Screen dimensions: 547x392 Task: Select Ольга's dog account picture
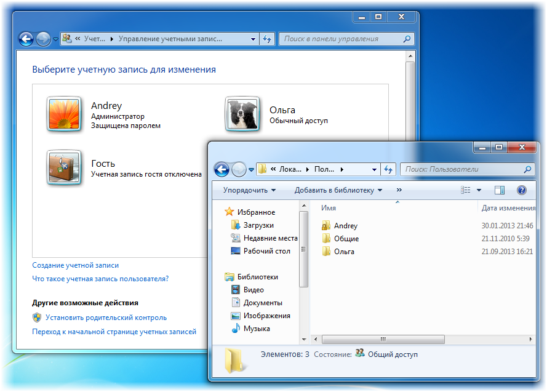click(x=242, y=114)
